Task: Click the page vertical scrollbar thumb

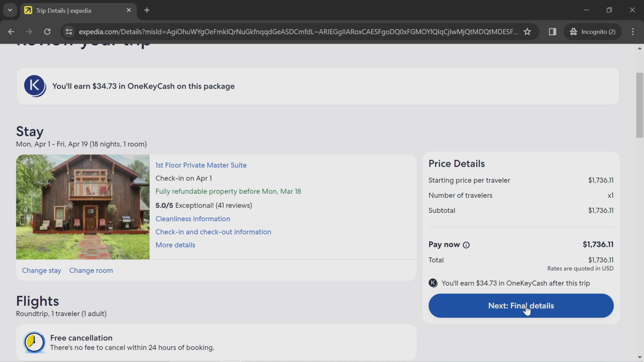Action: pyautogui.click(x=639, y=105)
